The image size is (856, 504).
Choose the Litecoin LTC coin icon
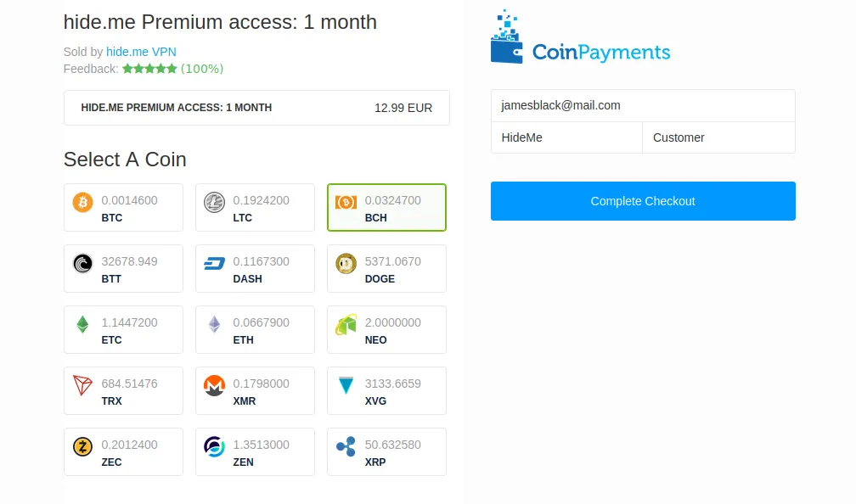coord(215,202)
